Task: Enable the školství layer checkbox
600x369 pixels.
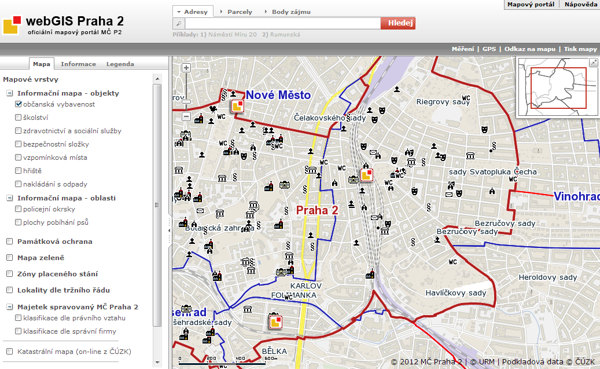Action: click(18, 118)
